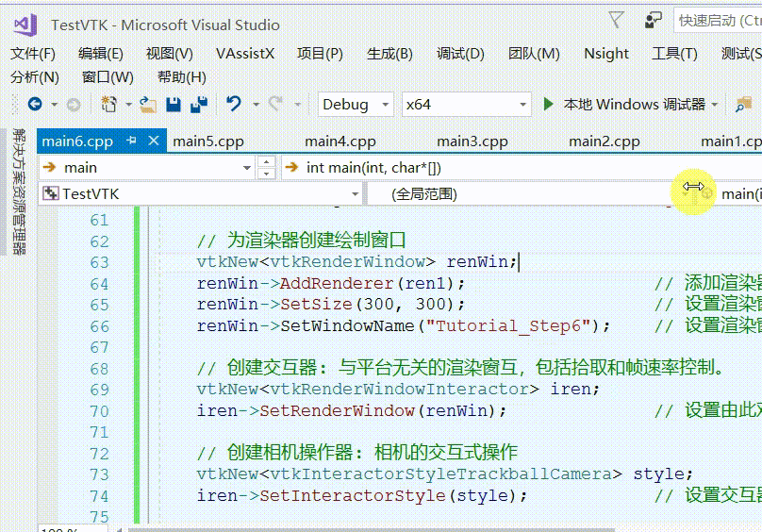
Task: Click the orange arrow icon beside main
Action: pos(49,167)
